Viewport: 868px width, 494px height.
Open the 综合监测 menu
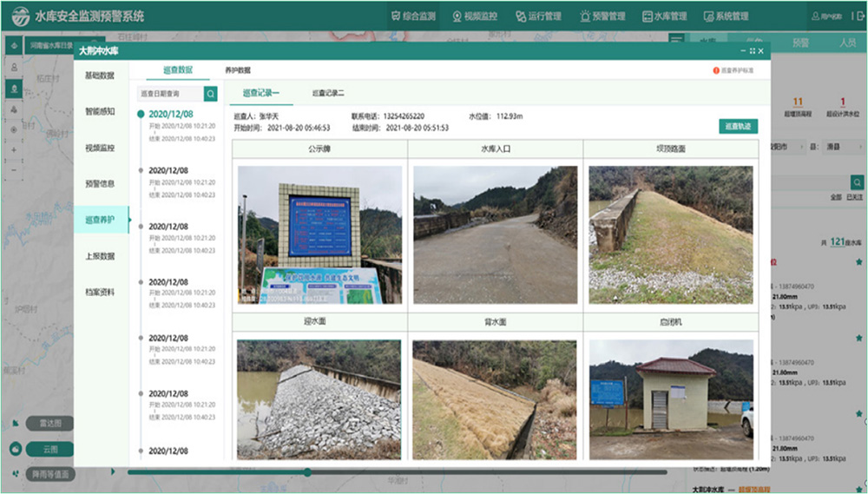[x=413, y=16]
